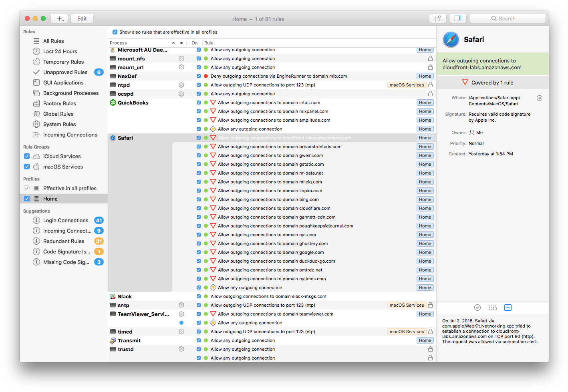This screenshot has height=392, width=568.
Task: Click the Code Signature Issues info icon
Action: click(x=36, y=251)
